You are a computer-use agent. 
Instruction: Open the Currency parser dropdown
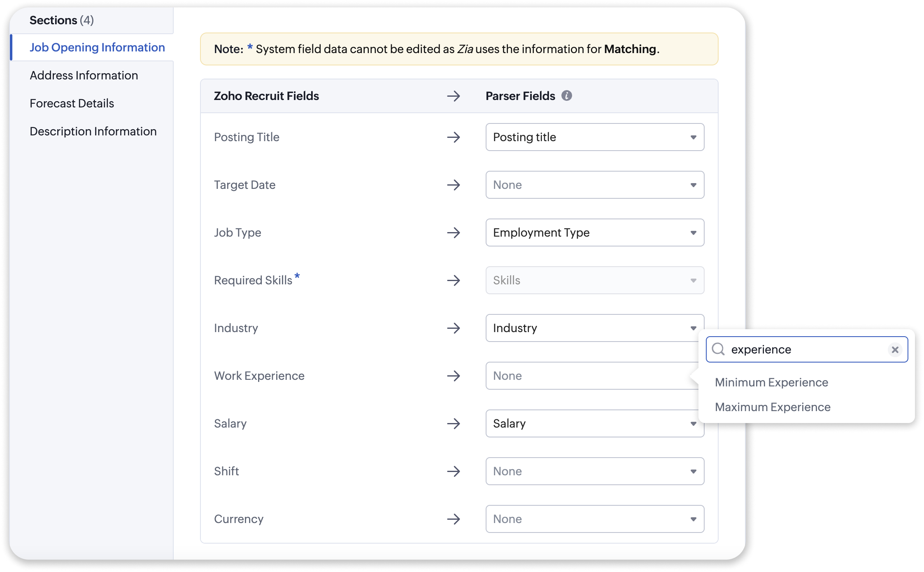point(595,519)
